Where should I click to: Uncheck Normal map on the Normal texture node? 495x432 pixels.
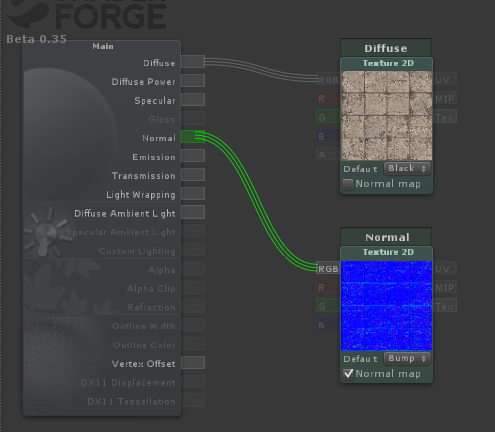pos(348,374)
